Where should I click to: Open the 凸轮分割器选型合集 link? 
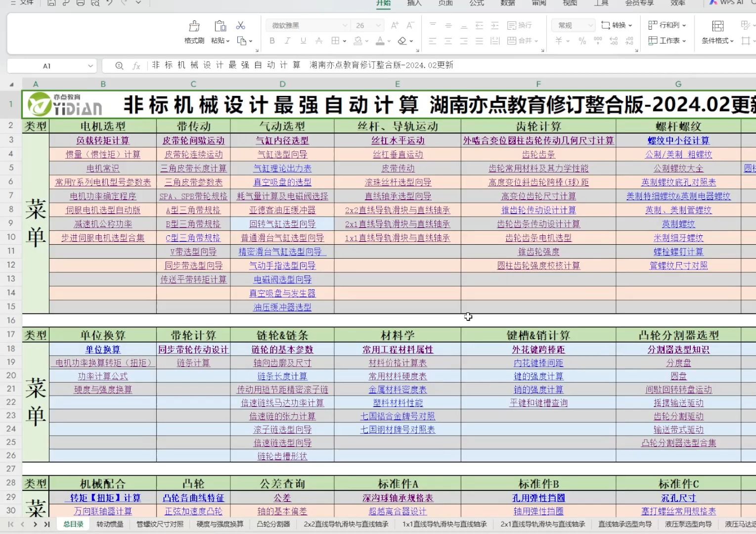(x=678, y=443)
